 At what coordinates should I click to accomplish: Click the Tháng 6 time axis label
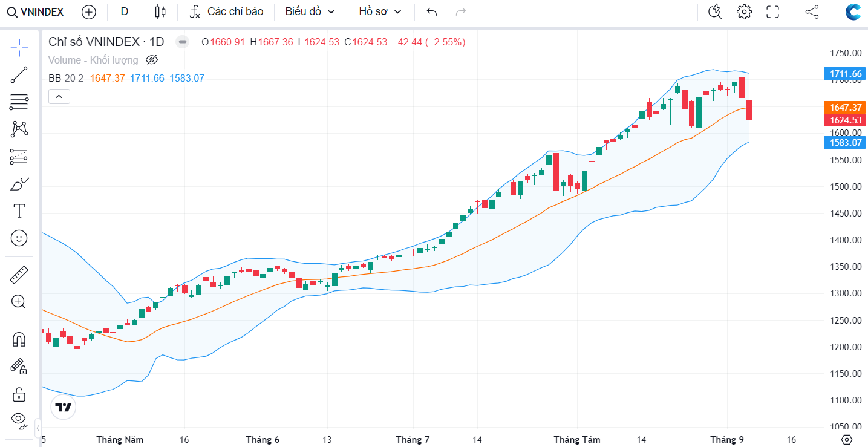tap(263, 440)
